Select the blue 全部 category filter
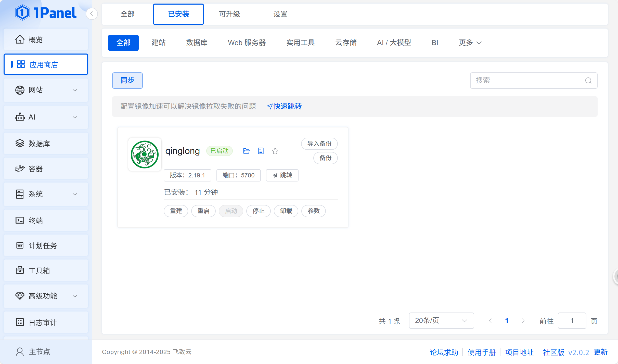 [x=123, y=43]
